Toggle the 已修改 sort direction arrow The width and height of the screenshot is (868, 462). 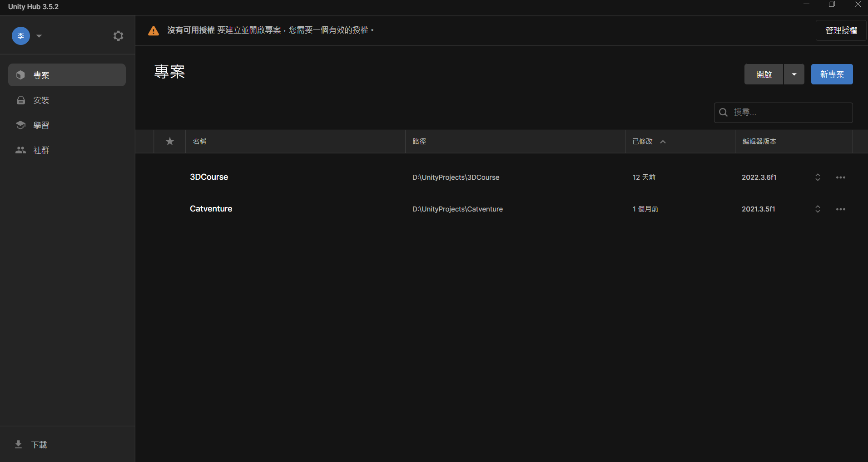click(663, 142)
